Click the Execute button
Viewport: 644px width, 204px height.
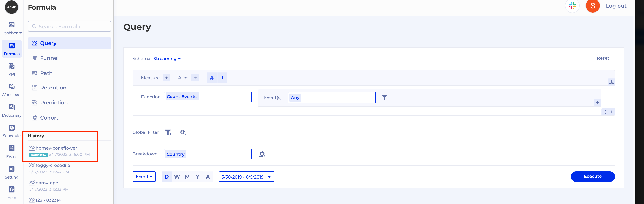click(593, 177)
